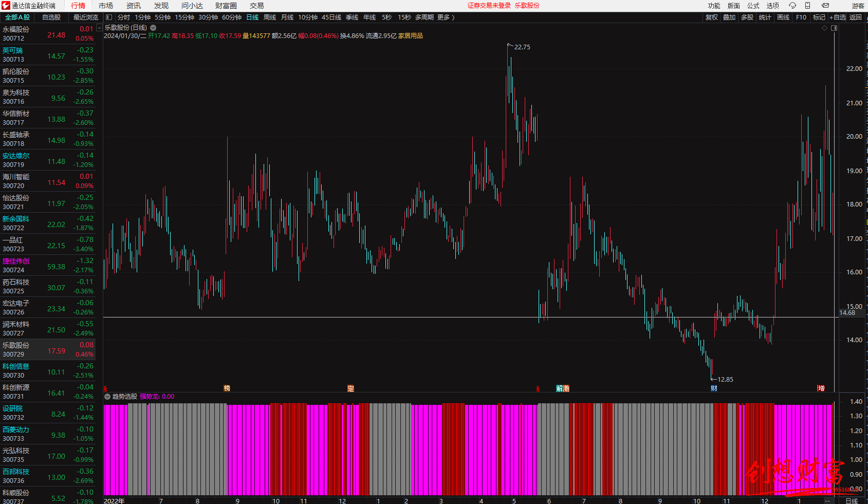The width and height of the screenshot is (868, 504).
Task: Select 永福股份 300712 in stock list
Action: coord(48,33)
